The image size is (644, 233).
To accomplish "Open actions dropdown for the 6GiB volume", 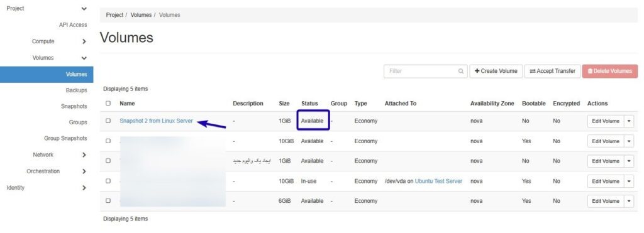I will 629,202.
